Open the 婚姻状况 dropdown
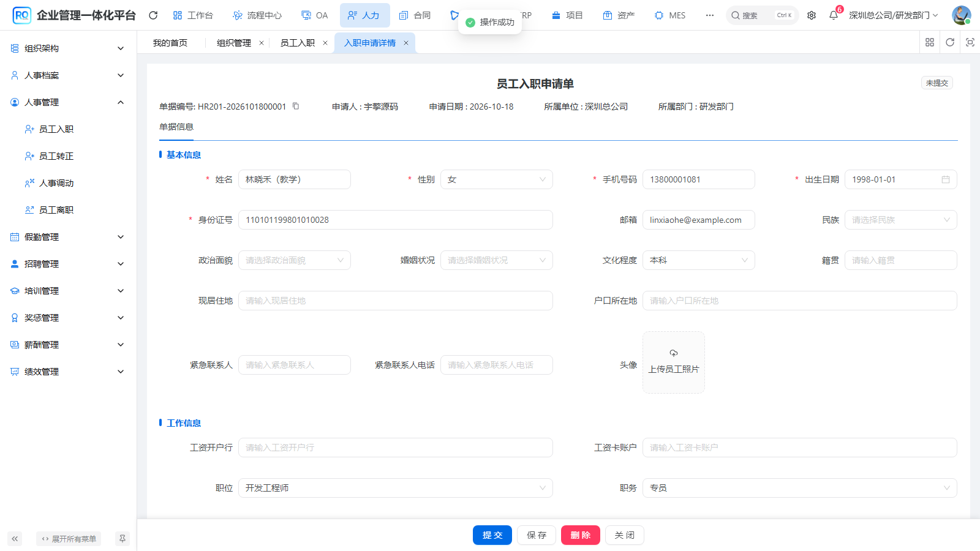Image resolution: width=980 pixels, height=551 pixels. [x=497, y=260]
